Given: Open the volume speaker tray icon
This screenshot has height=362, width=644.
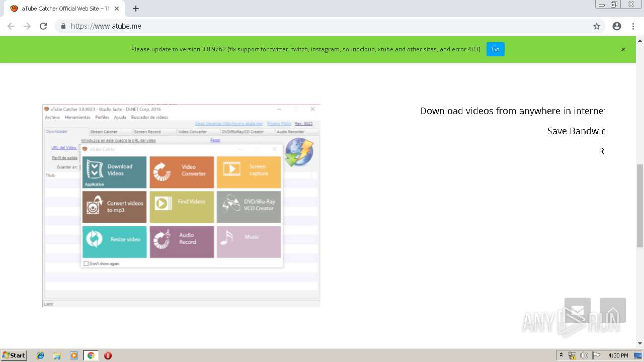Looking at the screenshot, I should click(x=584, y=355).
